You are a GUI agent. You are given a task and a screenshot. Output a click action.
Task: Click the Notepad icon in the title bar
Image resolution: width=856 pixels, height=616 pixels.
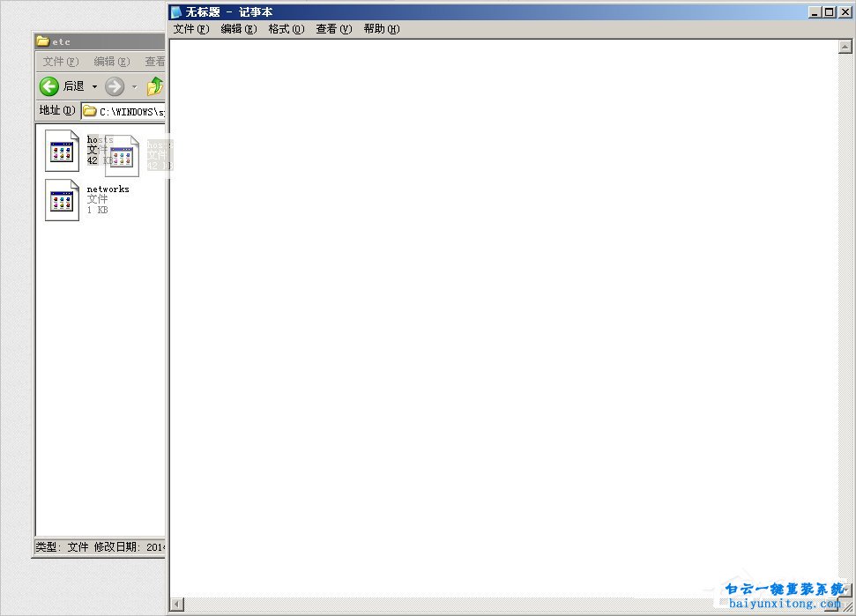(176, 12)
